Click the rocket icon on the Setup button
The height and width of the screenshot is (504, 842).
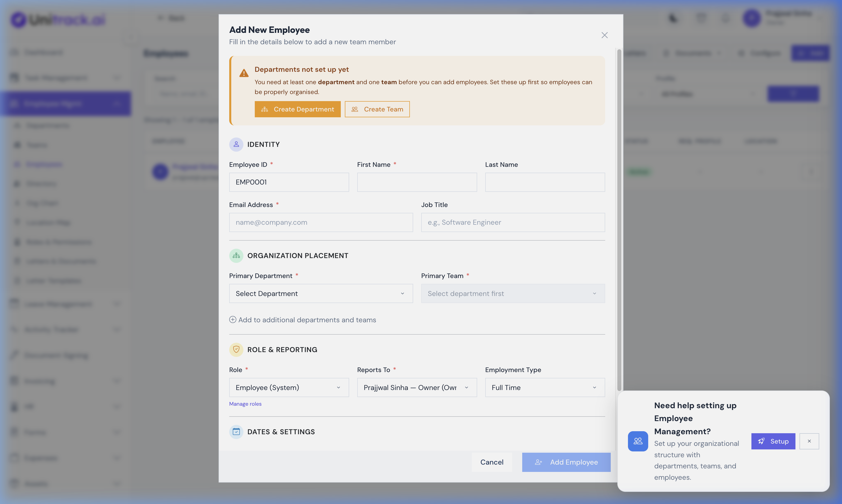pos(762,441)
